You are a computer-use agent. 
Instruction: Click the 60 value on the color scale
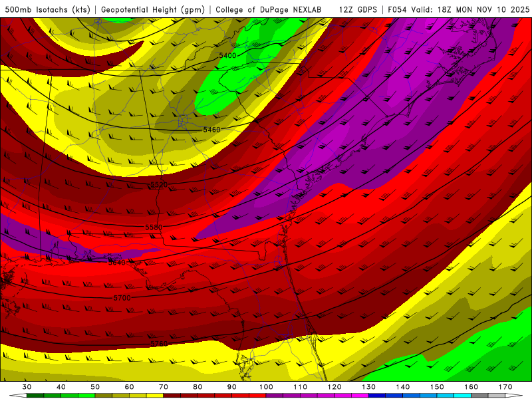click(129, 387)
